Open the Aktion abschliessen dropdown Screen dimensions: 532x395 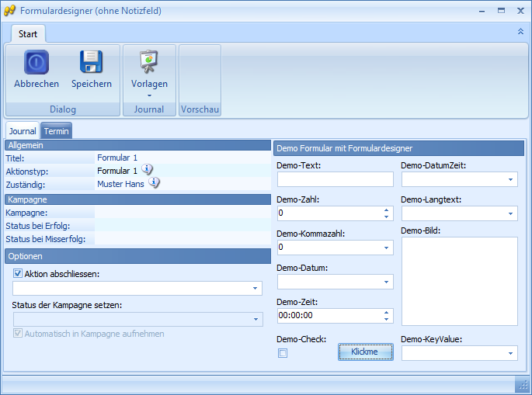(x=256, y=288)
